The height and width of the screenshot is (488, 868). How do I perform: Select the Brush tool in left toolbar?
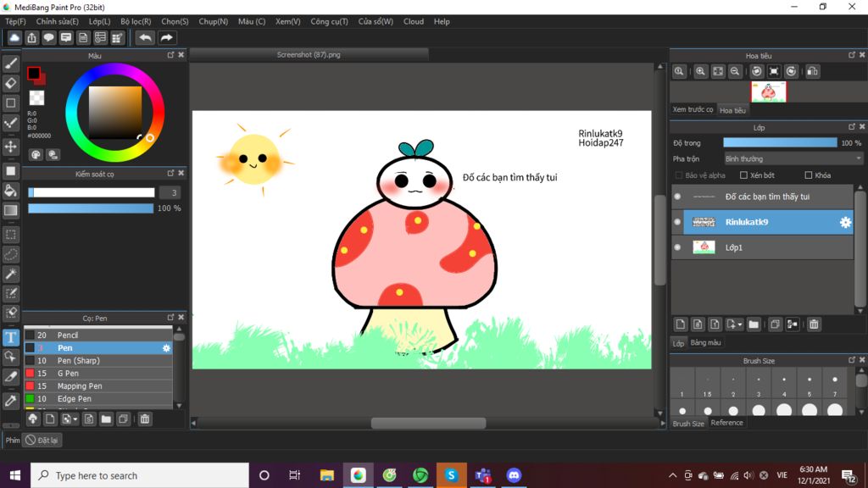10,64
